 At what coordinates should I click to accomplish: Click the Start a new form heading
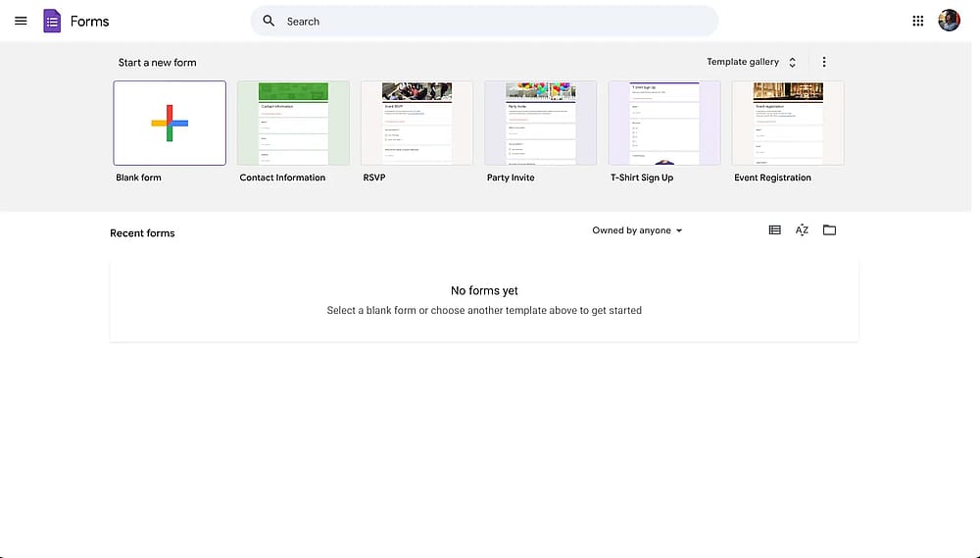158,63
